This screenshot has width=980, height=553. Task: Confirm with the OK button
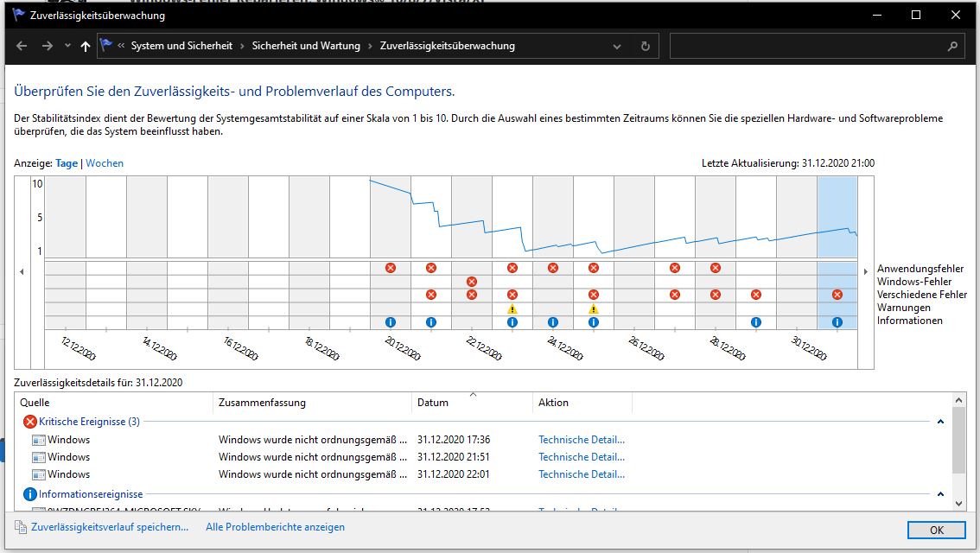pos(936,530)
